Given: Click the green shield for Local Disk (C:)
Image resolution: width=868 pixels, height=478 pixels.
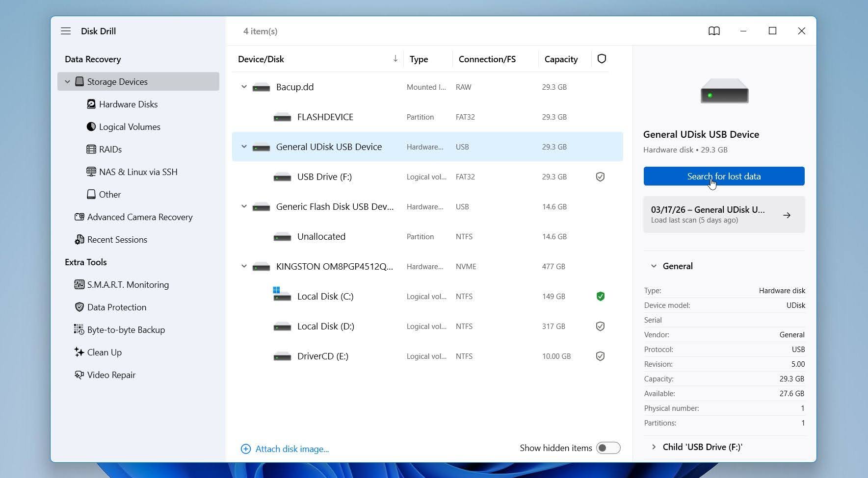Looking at the screenshot, I should click(x=600, y=297).
